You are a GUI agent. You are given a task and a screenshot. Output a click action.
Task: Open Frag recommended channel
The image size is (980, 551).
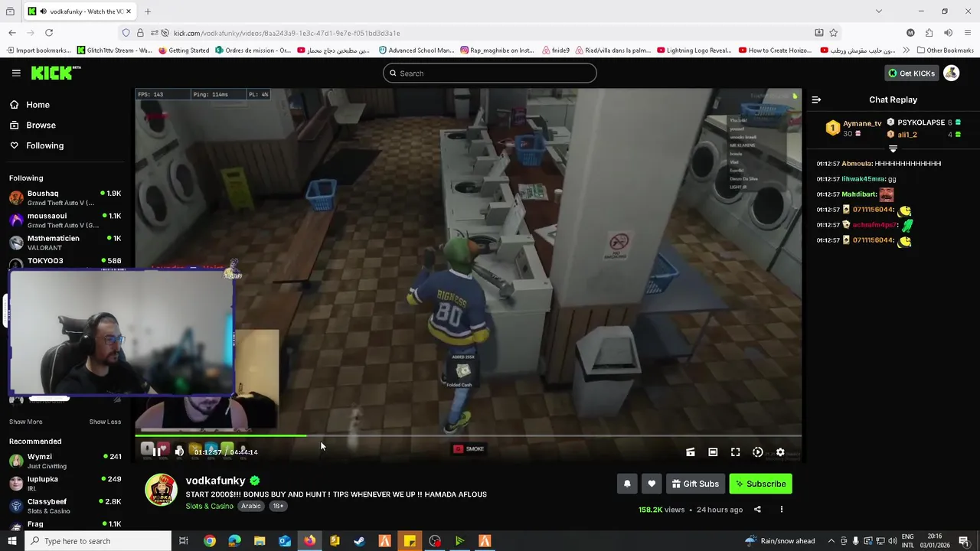[65, 524]
